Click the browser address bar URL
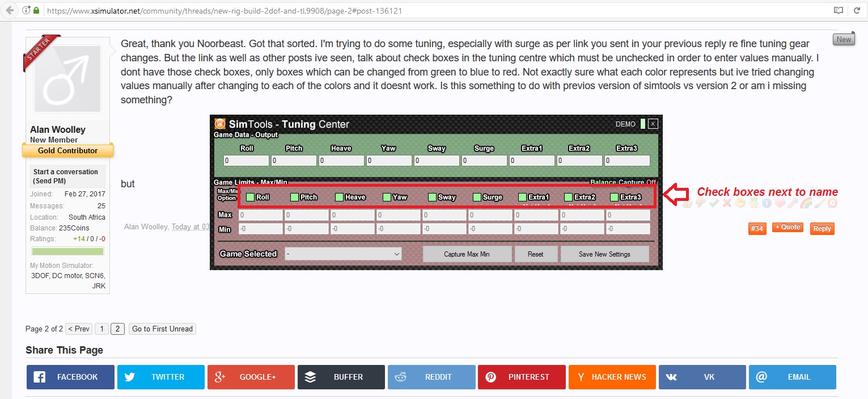 (x=225, y=10)
